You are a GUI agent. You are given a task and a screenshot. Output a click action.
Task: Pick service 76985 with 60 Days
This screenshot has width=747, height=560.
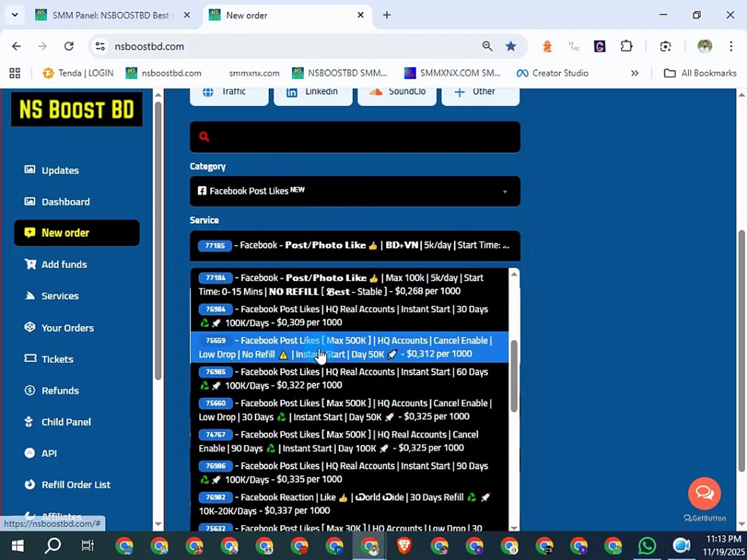(x=350, y=379)
